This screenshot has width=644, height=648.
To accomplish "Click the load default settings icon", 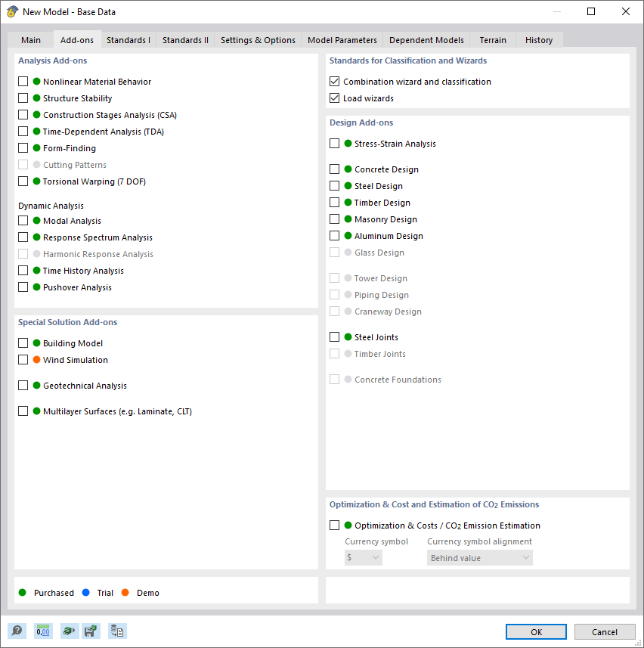I will tap(70, 631).
